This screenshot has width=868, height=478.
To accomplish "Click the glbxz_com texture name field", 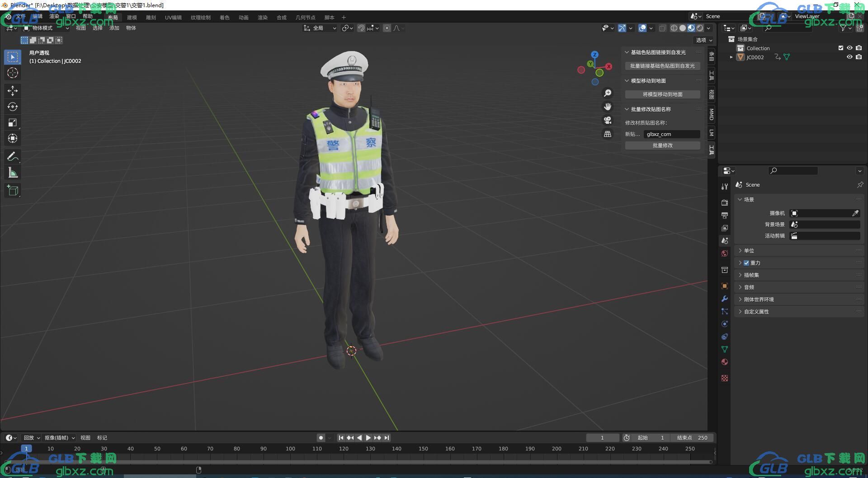I will (x=671, y=134).
